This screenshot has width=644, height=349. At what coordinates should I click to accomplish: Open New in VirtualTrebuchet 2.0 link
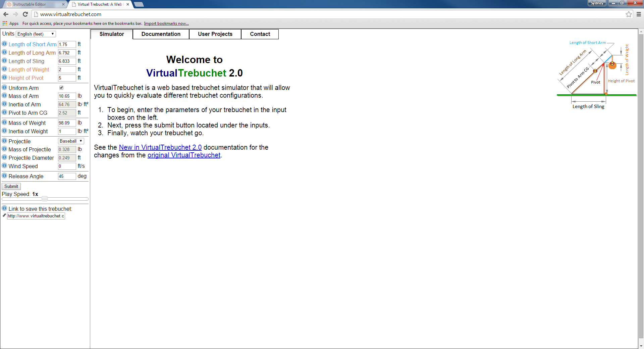tap(160, 147)
